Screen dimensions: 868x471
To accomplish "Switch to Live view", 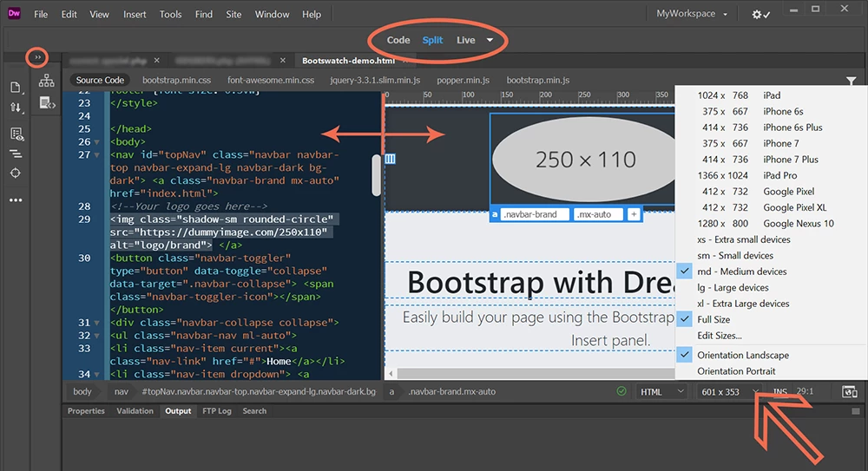I will pos(465,40).
